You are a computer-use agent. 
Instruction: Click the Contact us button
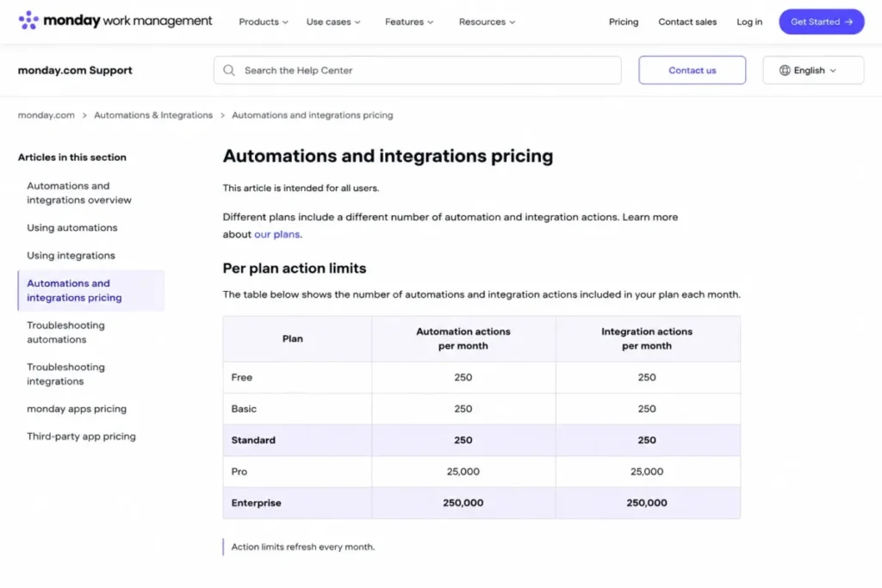[x=692, y=71]
